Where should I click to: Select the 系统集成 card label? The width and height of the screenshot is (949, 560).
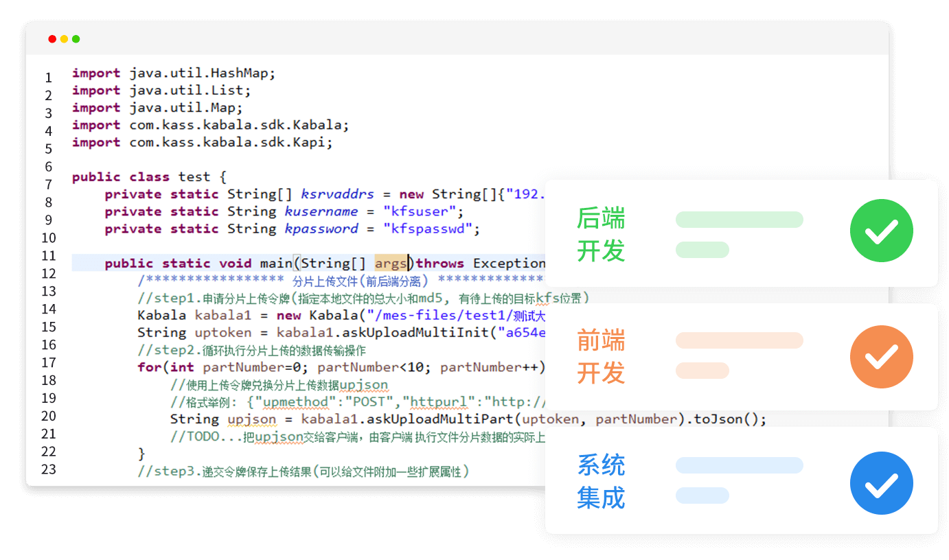point(601,482)
